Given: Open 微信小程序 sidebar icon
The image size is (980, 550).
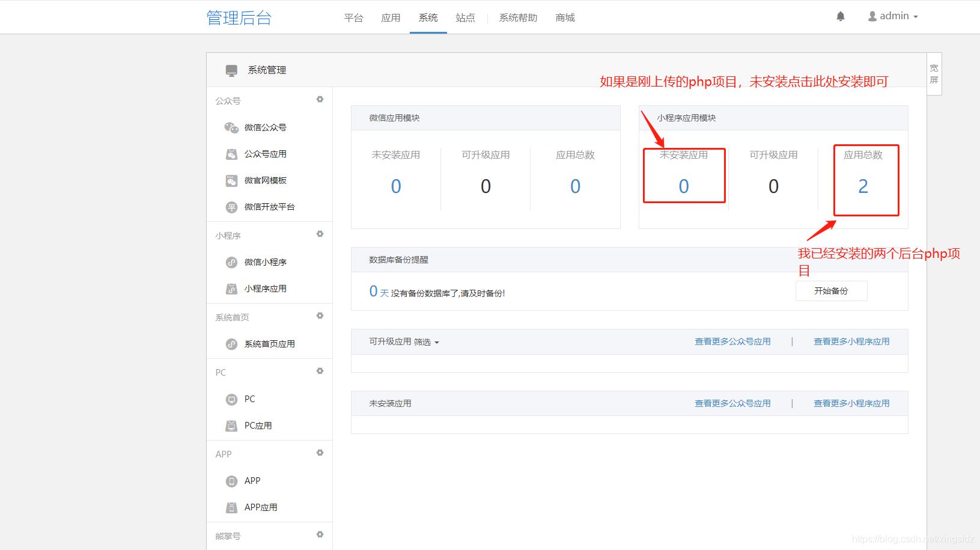Looking at the screenshot, I should [231, 263].
